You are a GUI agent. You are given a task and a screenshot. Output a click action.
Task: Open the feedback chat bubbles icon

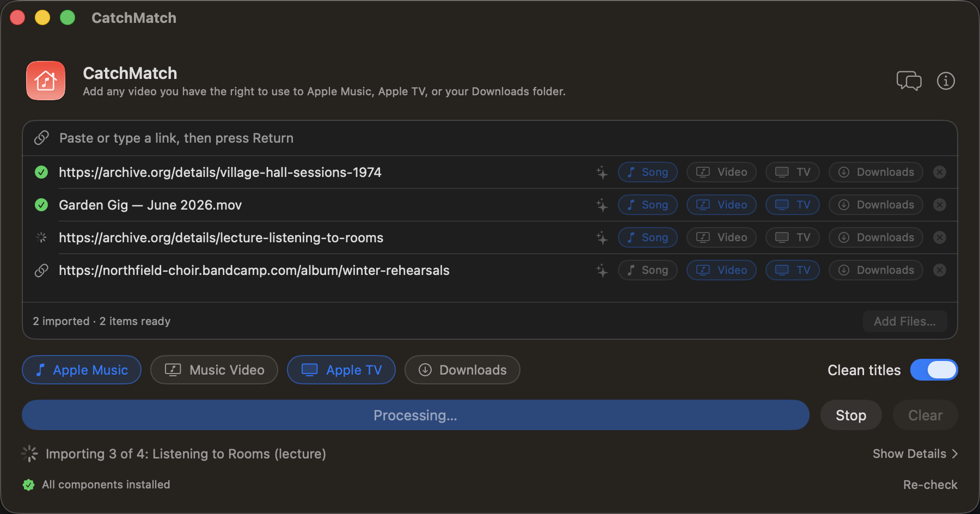pyautogui.click(x=909, y=81)
